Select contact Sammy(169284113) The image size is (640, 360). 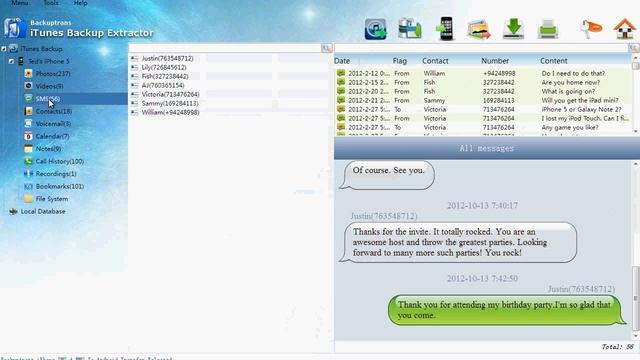click(x=170, y=103)
